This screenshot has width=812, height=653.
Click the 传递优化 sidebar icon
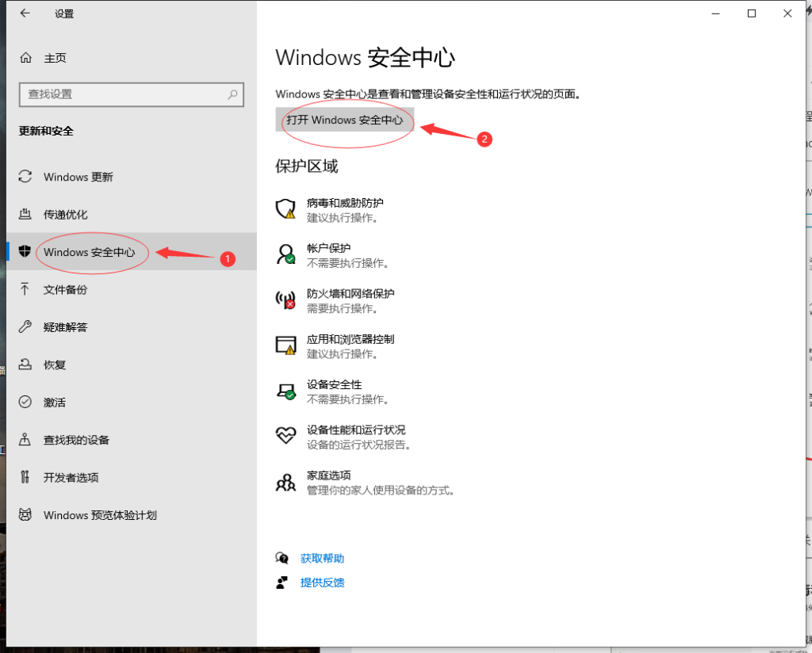[x=25, y=214]
